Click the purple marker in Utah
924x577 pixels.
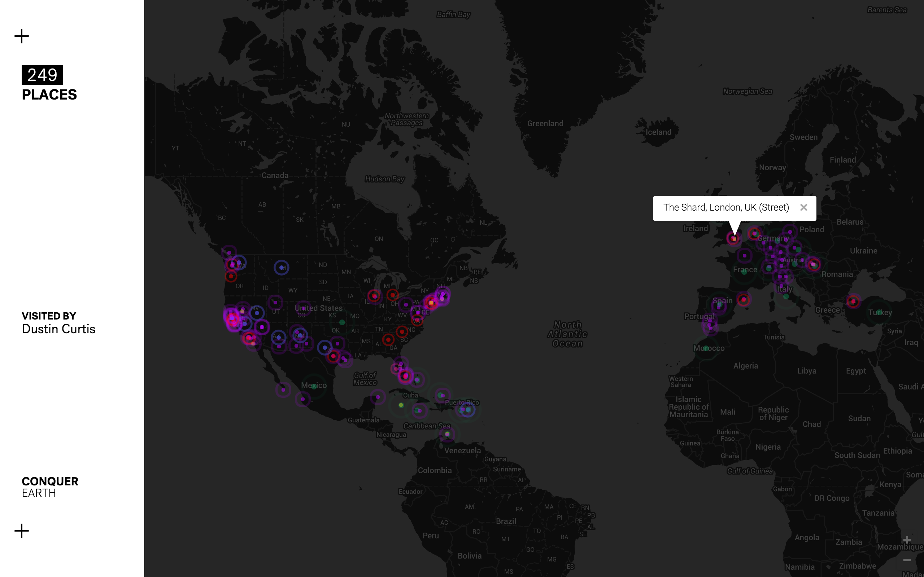pos(275,303)
